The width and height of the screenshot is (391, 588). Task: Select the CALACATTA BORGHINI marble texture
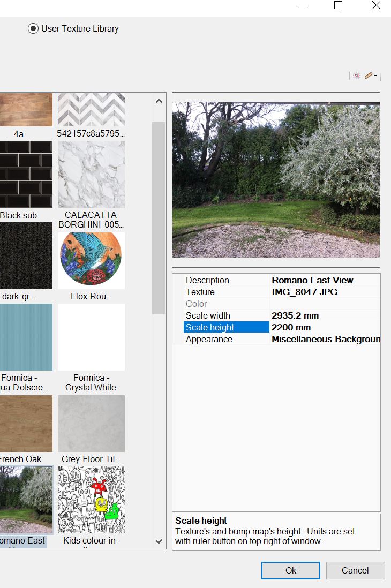pyautogui.click(x=91, y=174)
